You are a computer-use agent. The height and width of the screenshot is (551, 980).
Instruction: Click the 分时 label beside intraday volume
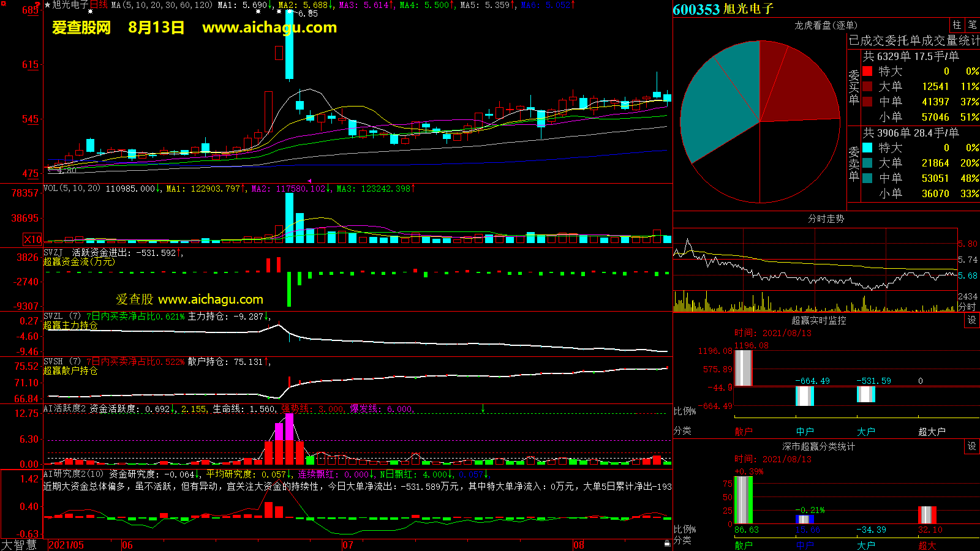[967, 306]
